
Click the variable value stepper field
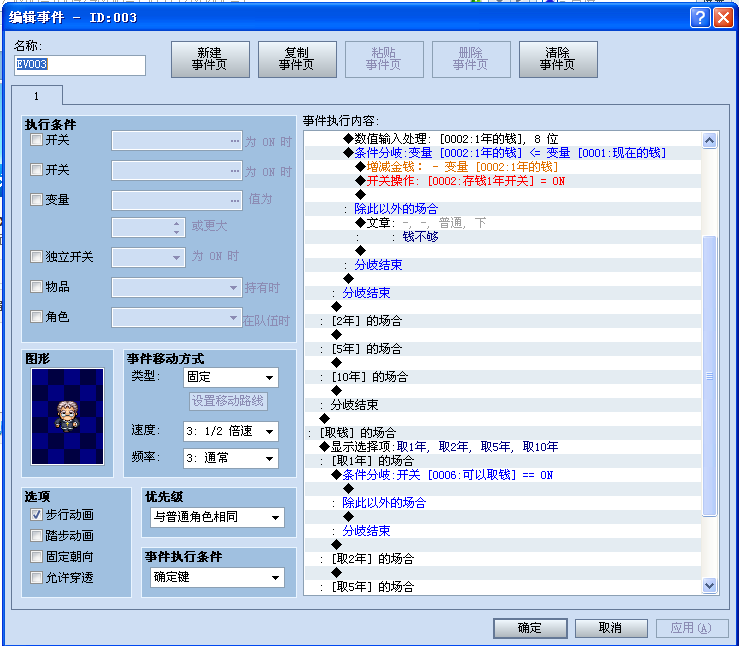point(148,227)
